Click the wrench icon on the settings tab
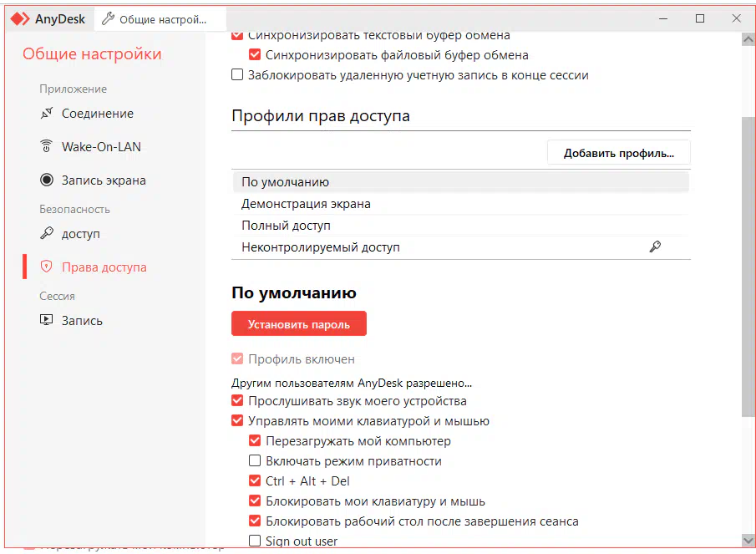Viewport: 756px width, 554px height. (108, 19)
